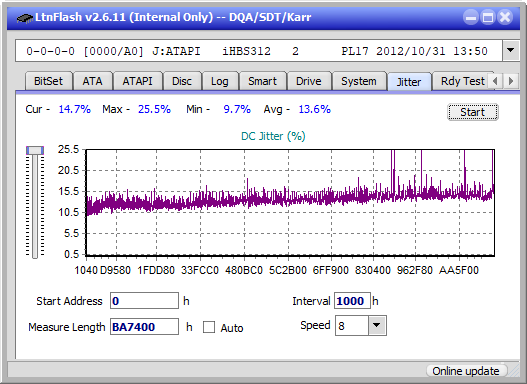Open the ATAPI tab
This screenshot has width=527, height=384.
click(x=137, y=81)
